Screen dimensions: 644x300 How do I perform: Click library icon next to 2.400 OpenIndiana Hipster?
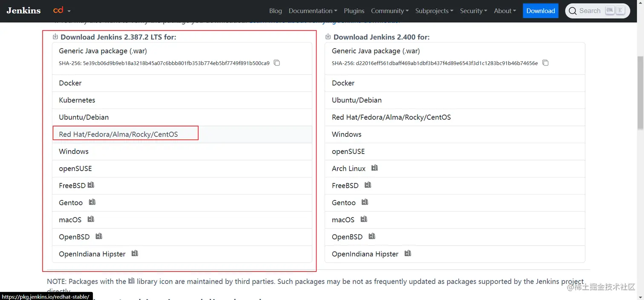[408, 253]
